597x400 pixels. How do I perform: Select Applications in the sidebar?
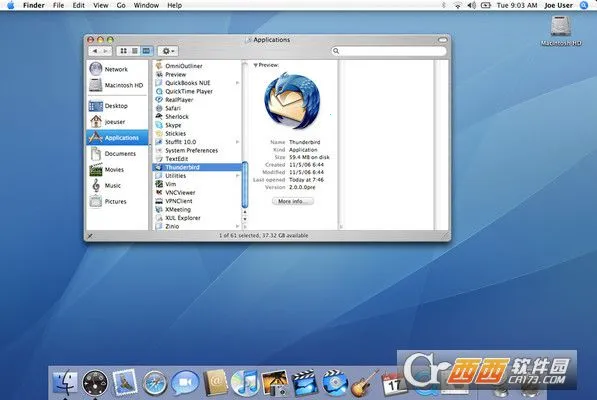pos(117,137)
